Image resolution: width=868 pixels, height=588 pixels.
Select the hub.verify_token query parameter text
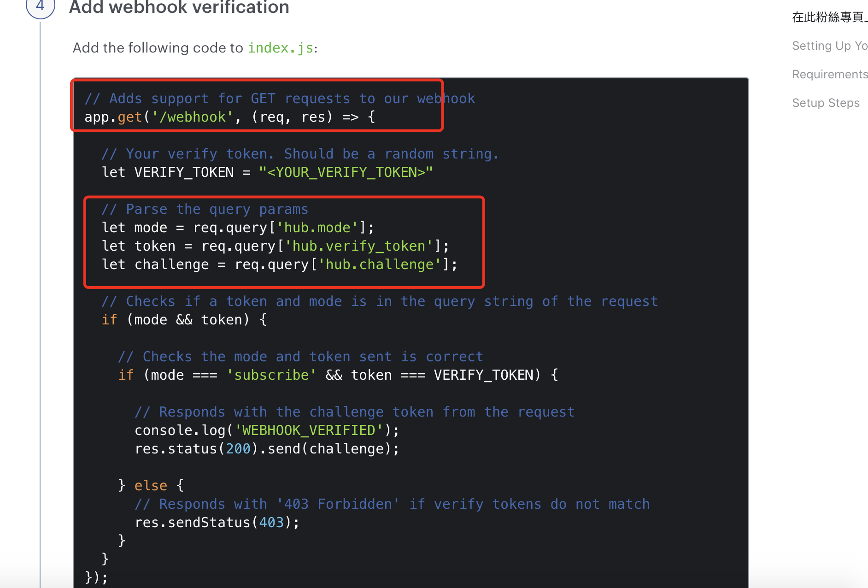[x=360, y=246]
